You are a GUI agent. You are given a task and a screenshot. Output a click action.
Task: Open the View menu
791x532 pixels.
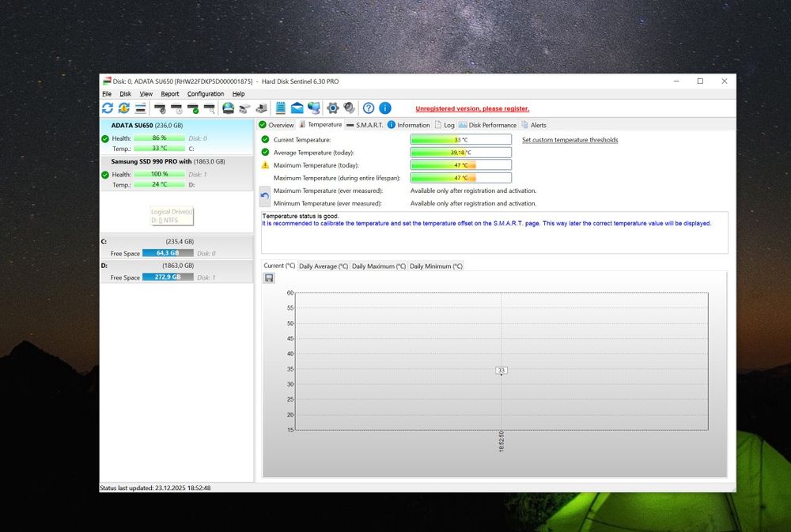pos(146,94)
